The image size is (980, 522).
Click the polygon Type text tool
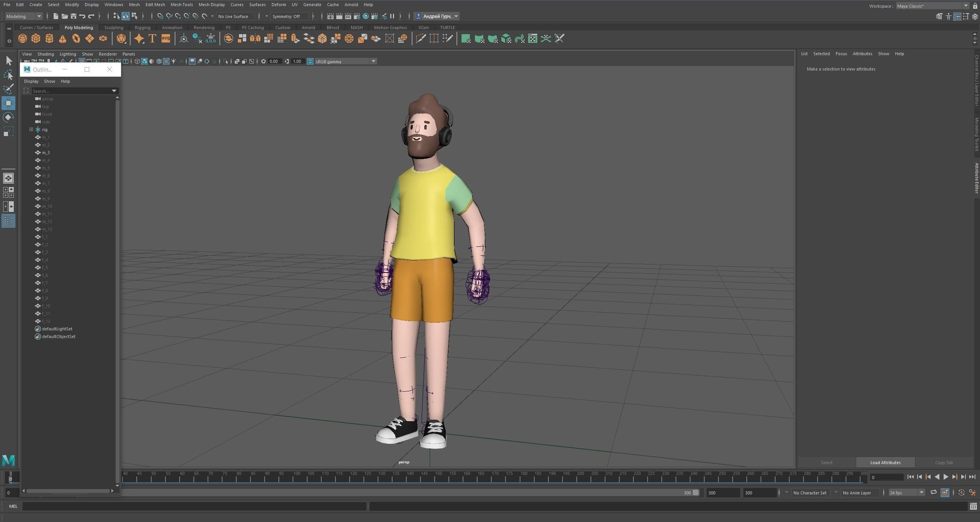[x=152, y=38]
